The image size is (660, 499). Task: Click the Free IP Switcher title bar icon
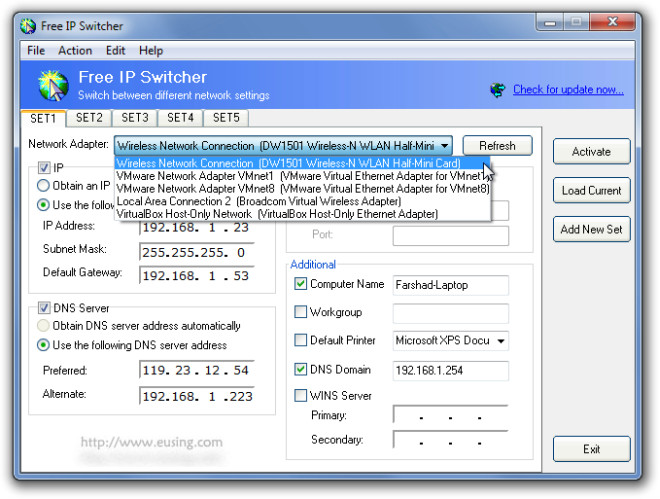click(28, 26)
